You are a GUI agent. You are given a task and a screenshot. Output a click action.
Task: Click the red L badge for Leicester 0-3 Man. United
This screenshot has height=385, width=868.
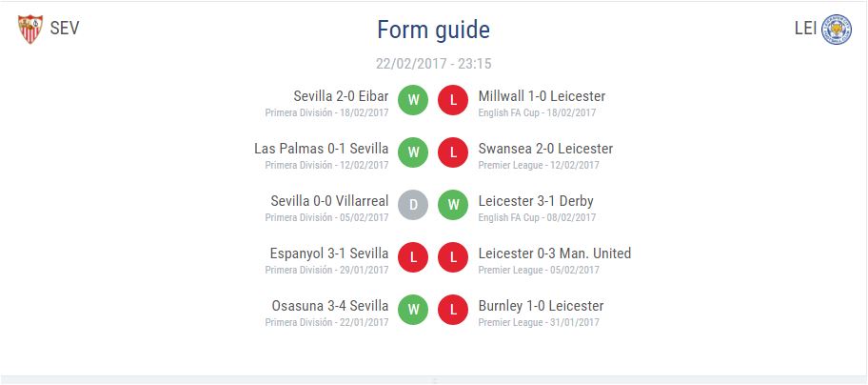(x=453, y=257)
